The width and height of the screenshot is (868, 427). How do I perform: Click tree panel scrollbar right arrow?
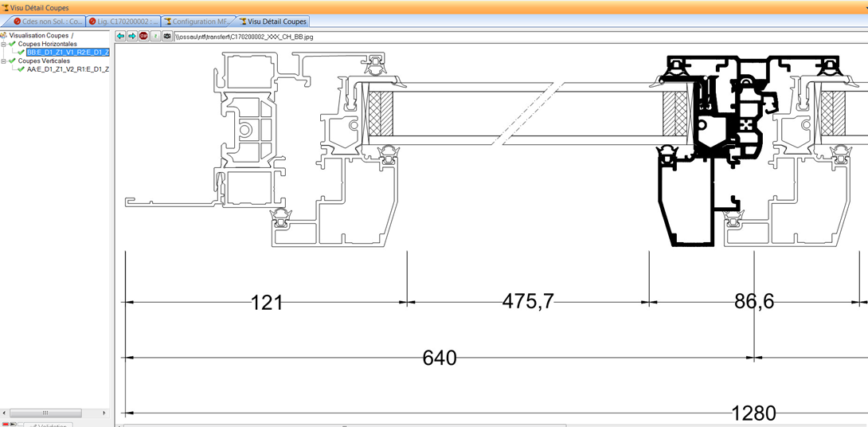coord(104,413)
